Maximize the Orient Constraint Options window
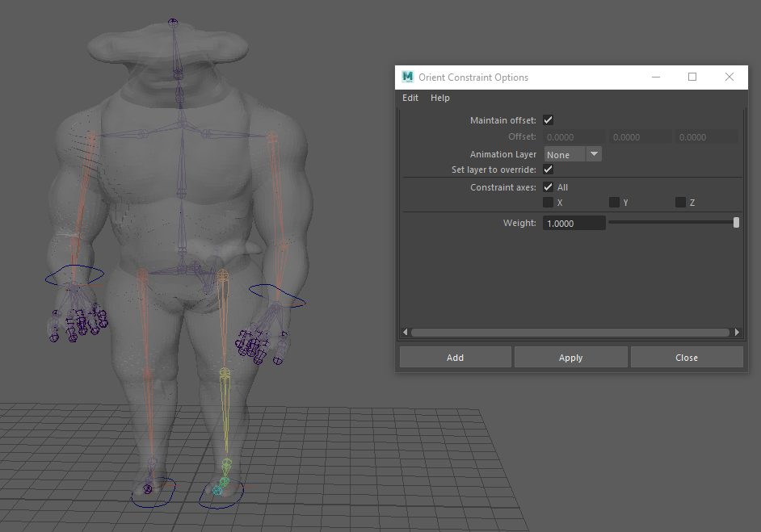 click(x=692, y=77)
